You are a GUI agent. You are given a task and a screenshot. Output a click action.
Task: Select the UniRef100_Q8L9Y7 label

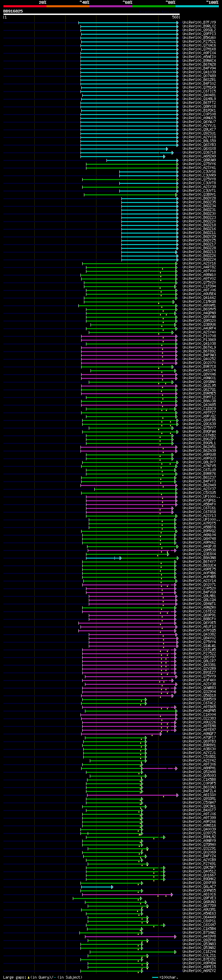199,462
